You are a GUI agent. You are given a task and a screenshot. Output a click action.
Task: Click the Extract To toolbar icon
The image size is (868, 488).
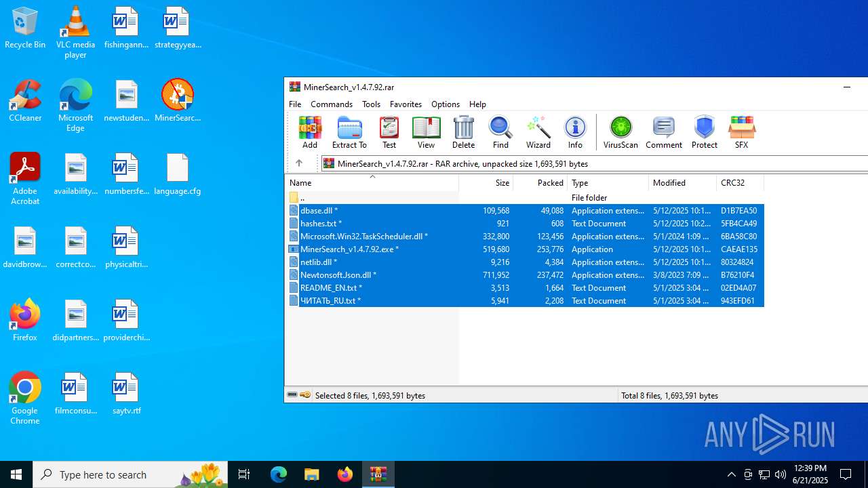[349, 132]
